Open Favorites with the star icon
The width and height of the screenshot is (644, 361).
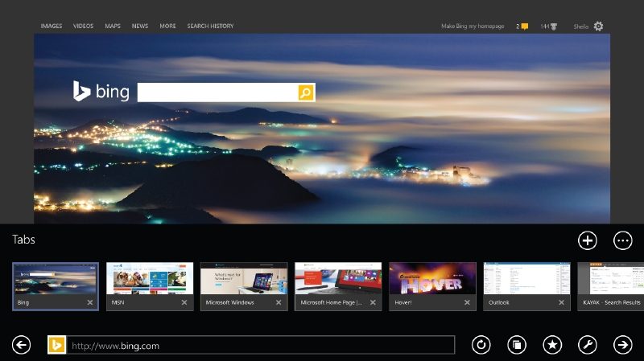pyautogui.click(x=552, y=345)
